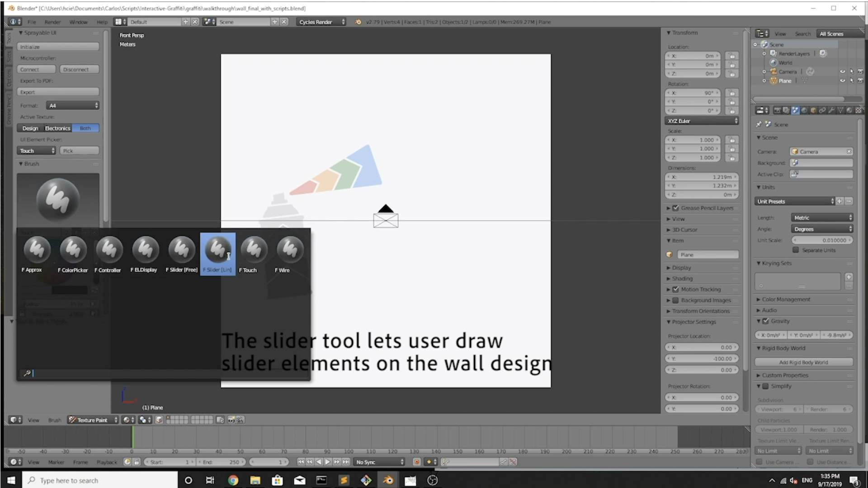
Task: Click the Export to PDF button
Action: [x=58, y=92]
